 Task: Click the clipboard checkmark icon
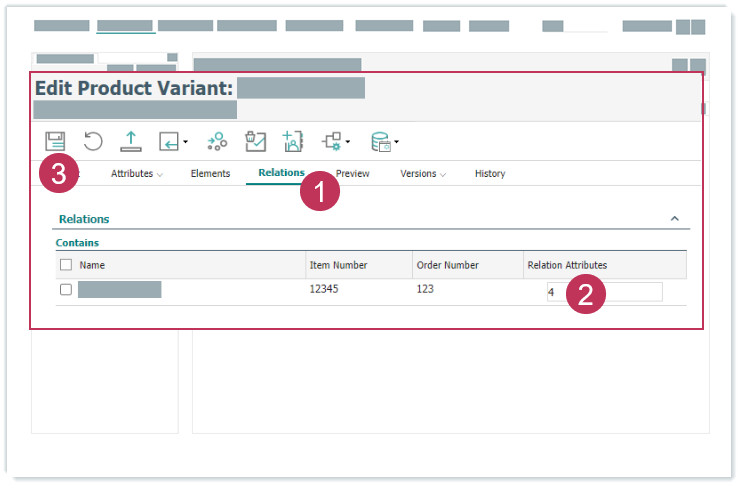(x=255, y=141)
